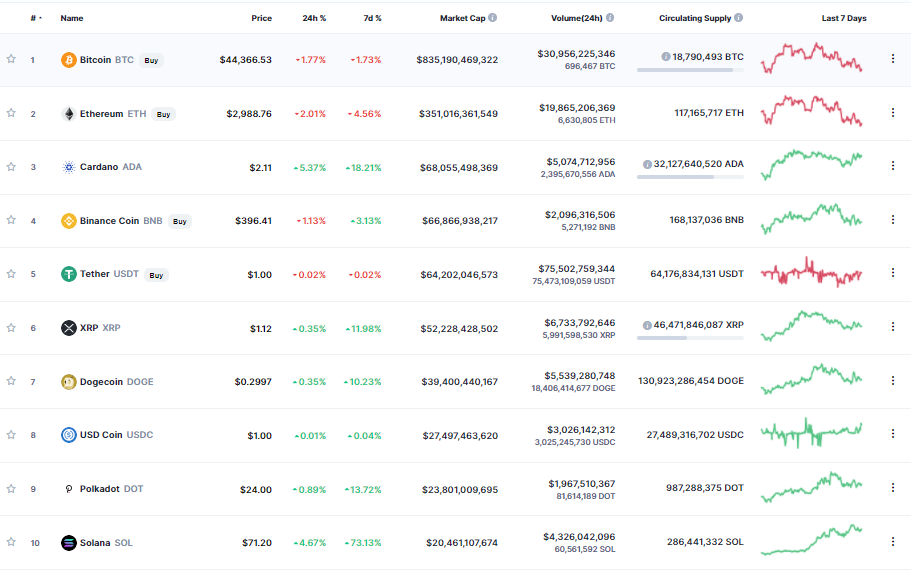
Task: Open Bitcoin 7-day sparkline chart
Action: (812, 58)
